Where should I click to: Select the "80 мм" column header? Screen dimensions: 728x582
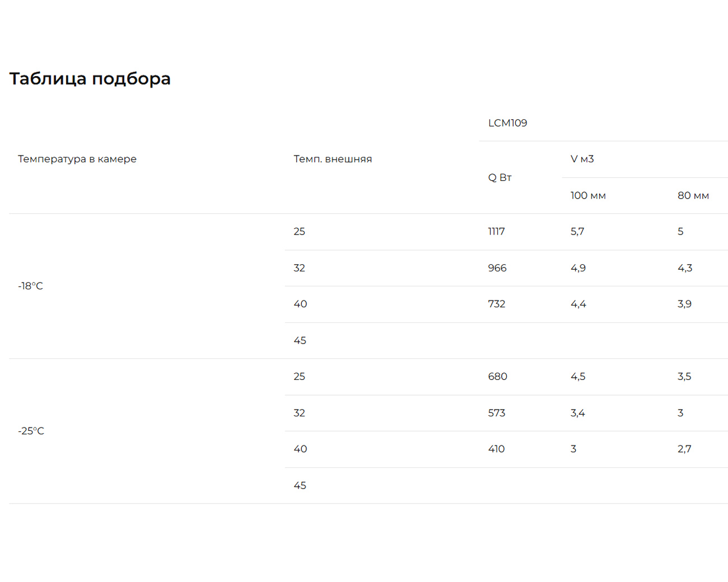tap(693, 196)
